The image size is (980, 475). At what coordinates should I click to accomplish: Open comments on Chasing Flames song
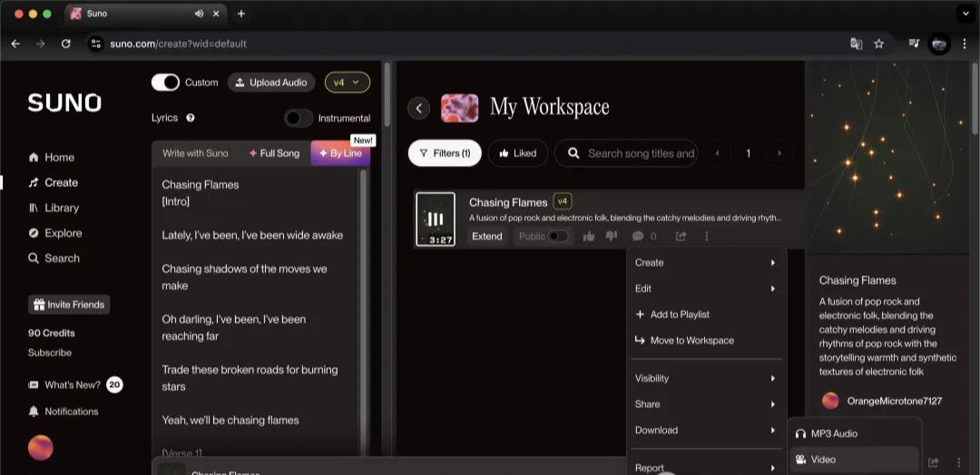(638, 237)
